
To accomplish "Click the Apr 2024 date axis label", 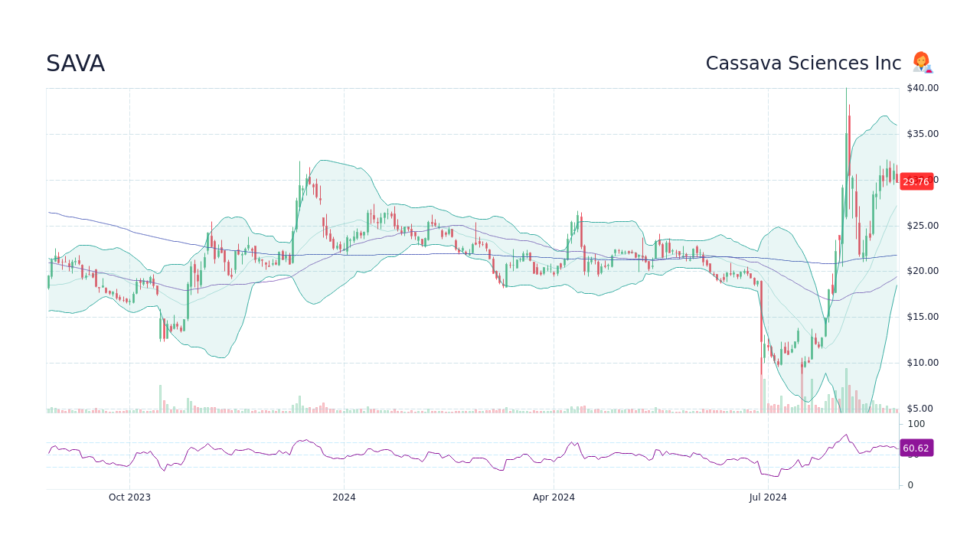I will click(554, 497).
